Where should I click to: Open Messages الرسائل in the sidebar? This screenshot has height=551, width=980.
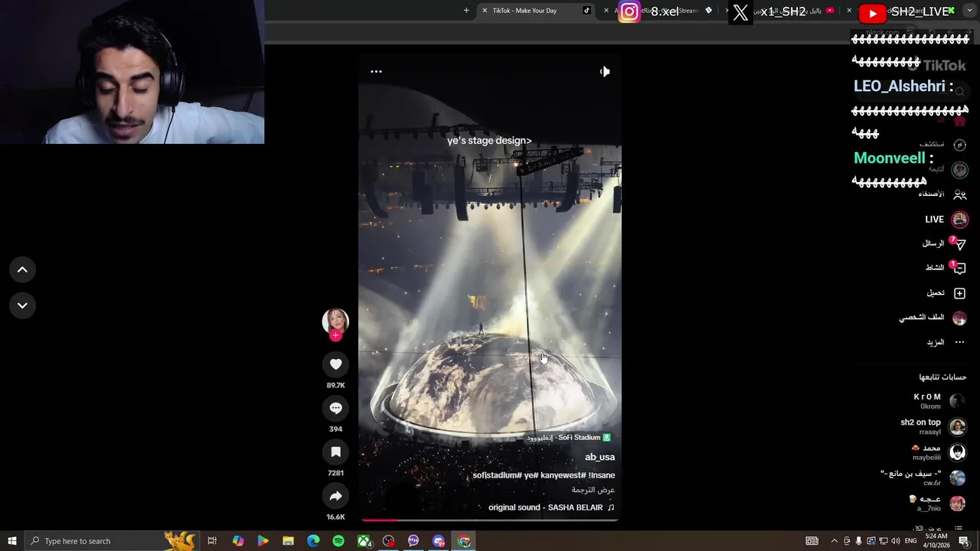944,243
